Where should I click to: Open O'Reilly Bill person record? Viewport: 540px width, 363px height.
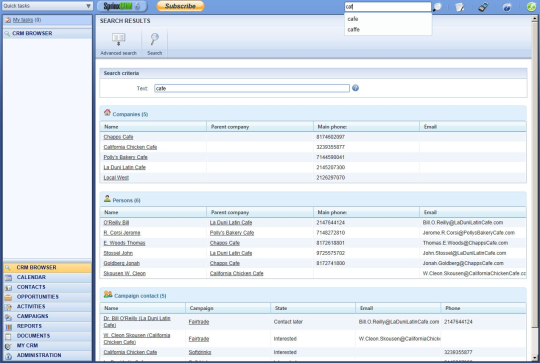116,223
